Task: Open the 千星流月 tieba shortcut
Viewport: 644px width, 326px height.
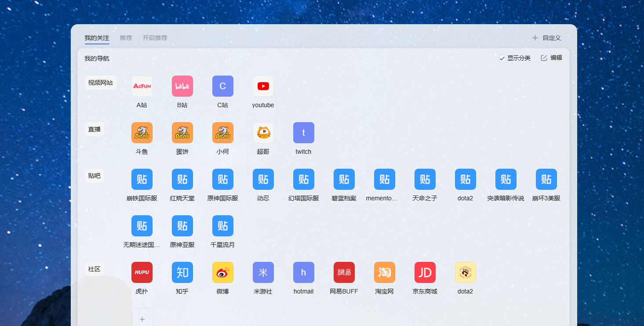Action: [223, 226]
